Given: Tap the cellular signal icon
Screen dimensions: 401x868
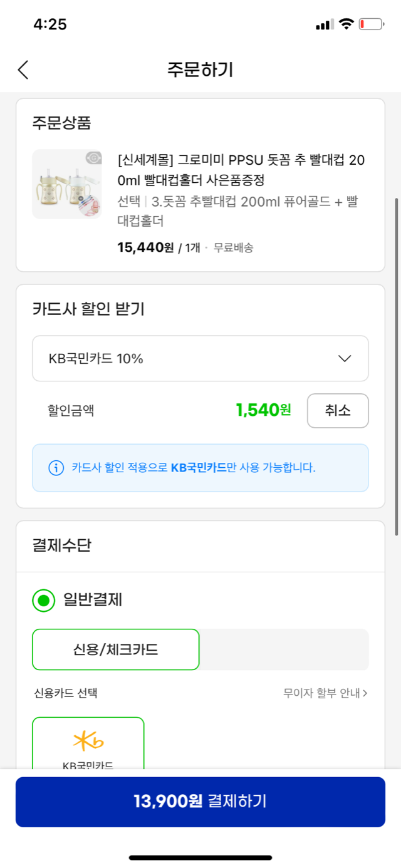Looking at the screenshot, I should pyautogui.click(x=325, y=25).
